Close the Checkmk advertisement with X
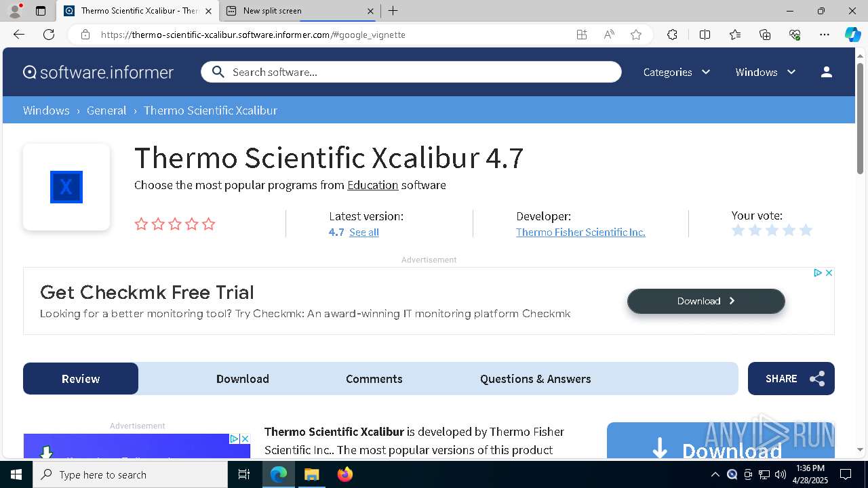Screen dimensions: 868x488 [829, 272]
